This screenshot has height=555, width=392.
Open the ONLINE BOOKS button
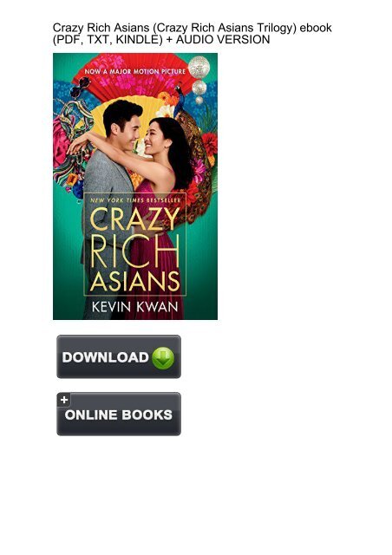coord(119,414)
